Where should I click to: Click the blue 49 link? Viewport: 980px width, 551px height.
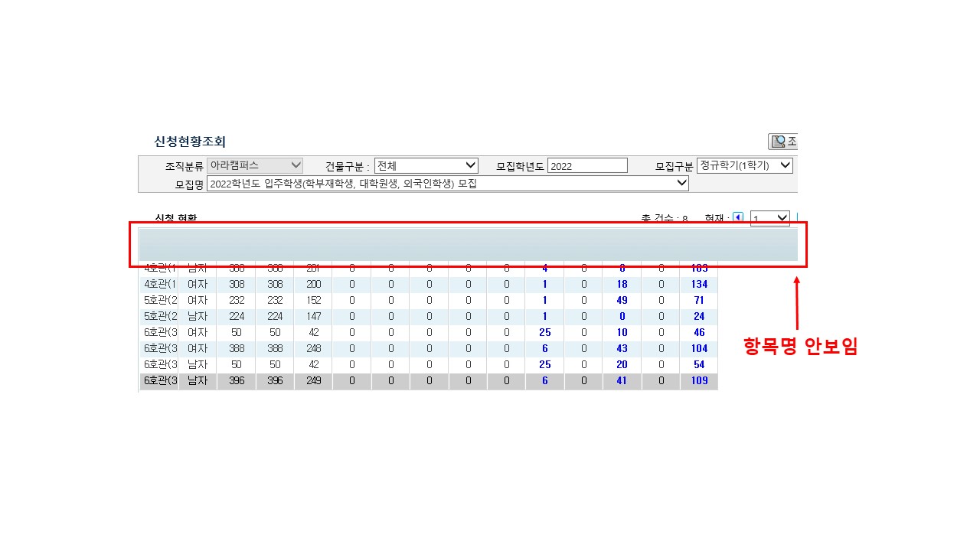[x=622, y=300]
